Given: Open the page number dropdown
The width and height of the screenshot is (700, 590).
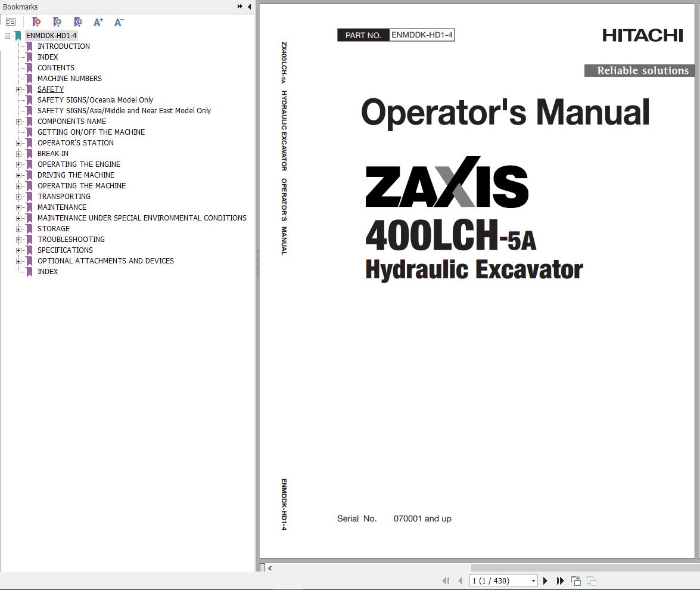Looking at the screenshot, I should point(533,580).
